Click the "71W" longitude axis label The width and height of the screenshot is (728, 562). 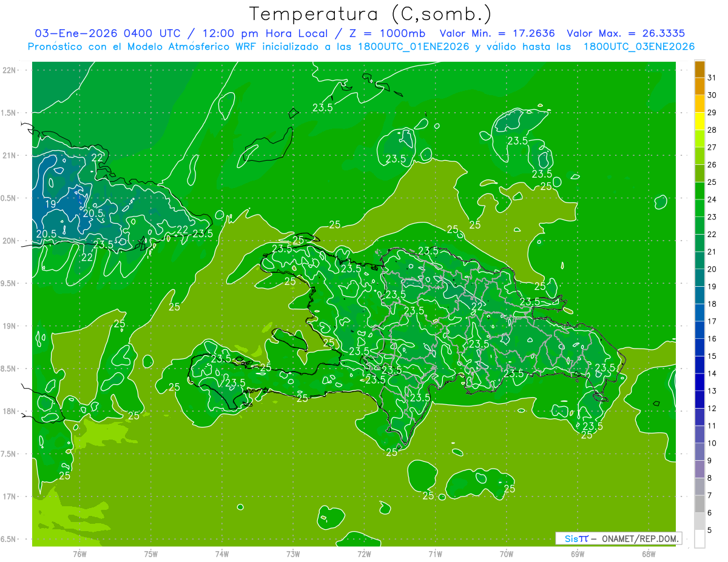(x=435, y=554)
